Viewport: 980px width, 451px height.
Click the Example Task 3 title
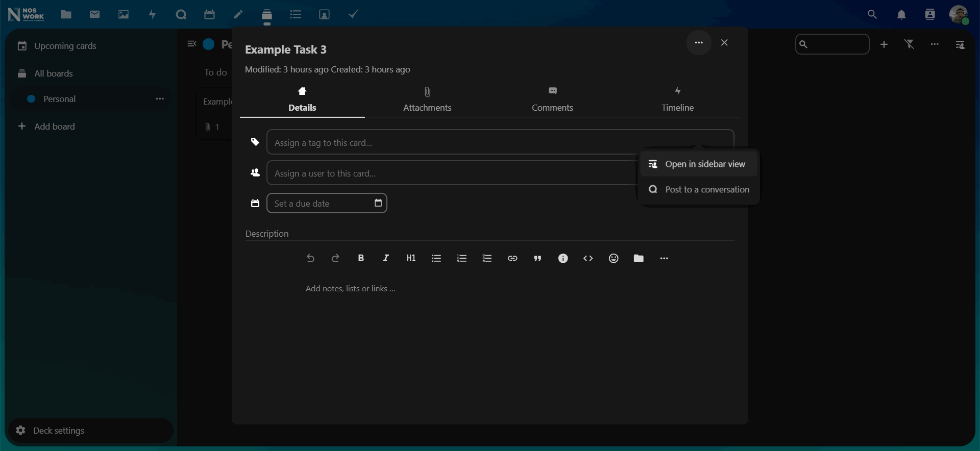[286, 49]
